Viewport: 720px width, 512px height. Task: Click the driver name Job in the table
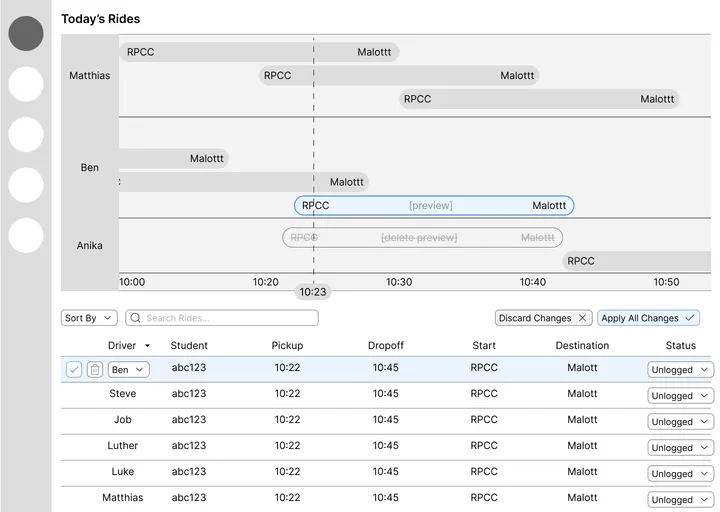123,419
